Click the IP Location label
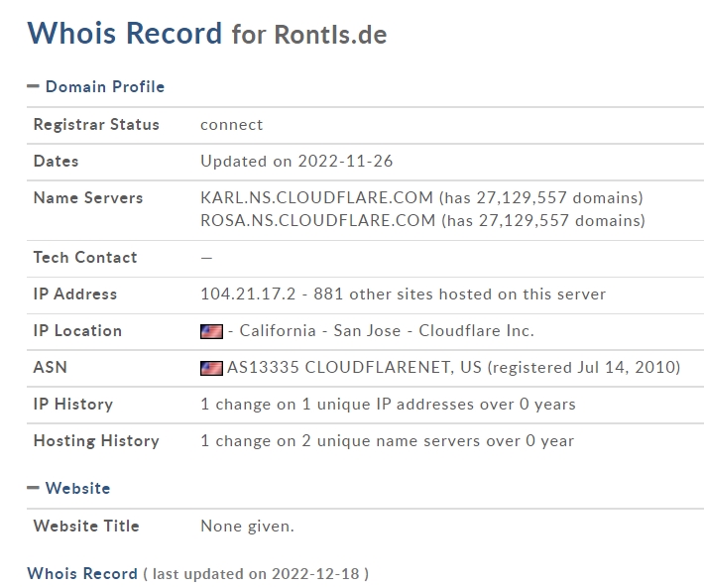This screenshot has height=588, width=704. tap(77, 331)
